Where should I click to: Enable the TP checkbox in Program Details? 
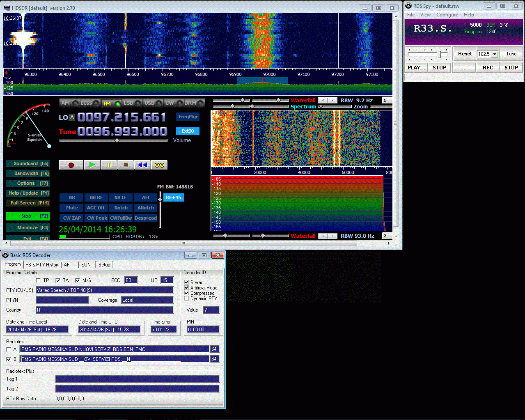click(38, 280)
